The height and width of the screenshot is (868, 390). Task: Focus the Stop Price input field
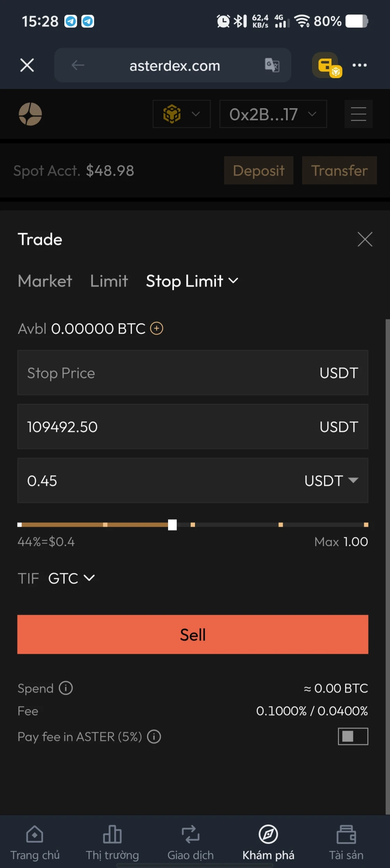coord(168,373)
